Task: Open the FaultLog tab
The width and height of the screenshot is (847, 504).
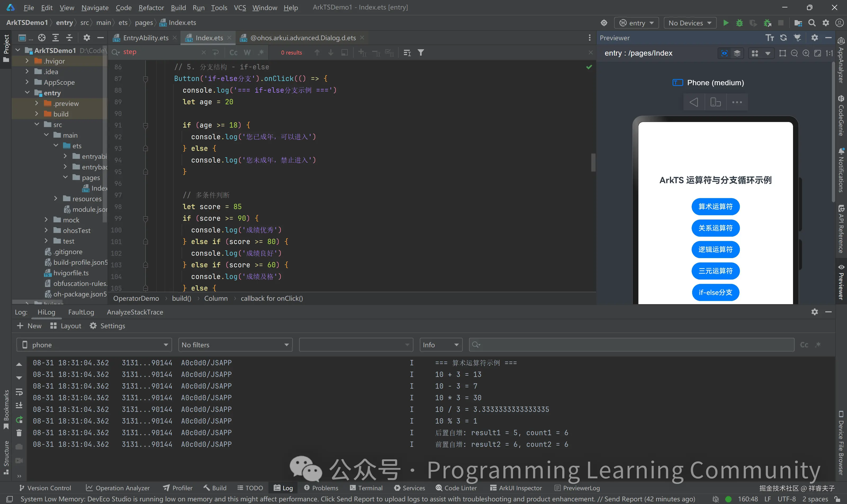Action: point(81,312)
